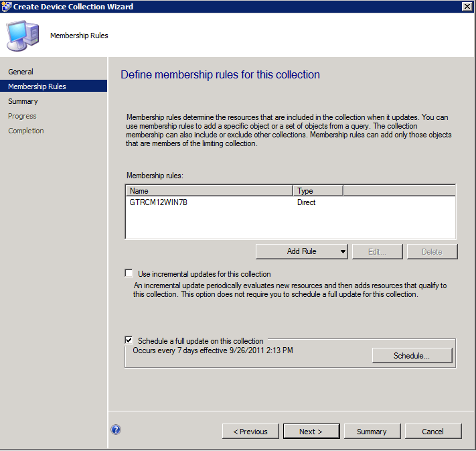The height and width of the screenshot is (451, 476).
Task: Open the Schedule... dialog
Action: coord(412,356)
